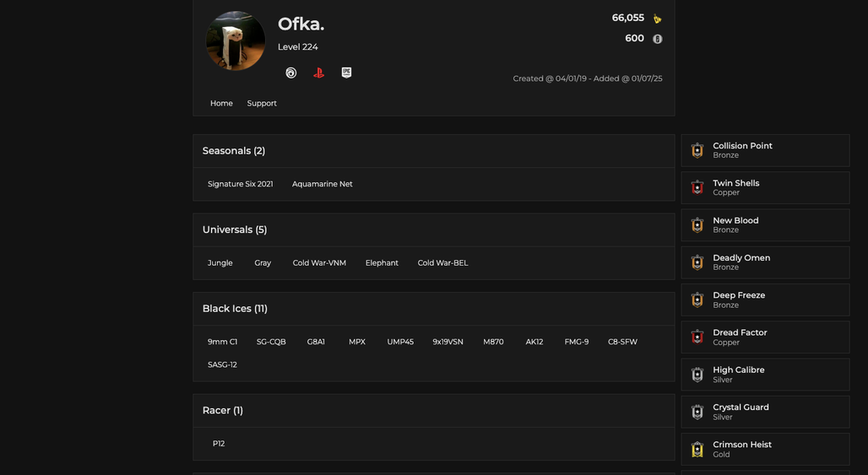Click the 600 credits value
Screen dimensions: 868x475
[x=634, y=38]
